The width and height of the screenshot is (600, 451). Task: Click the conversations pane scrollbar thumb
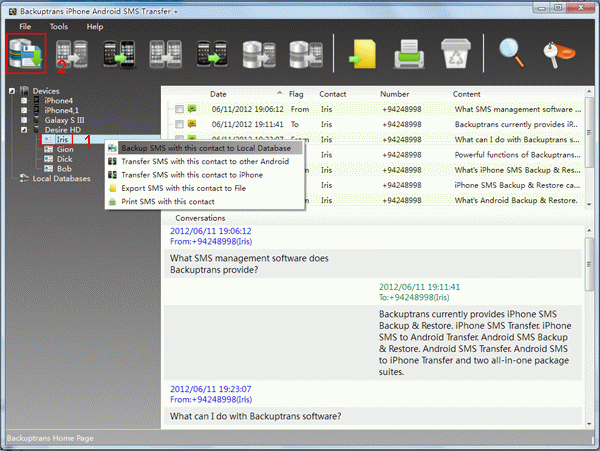tap(589, 264)
